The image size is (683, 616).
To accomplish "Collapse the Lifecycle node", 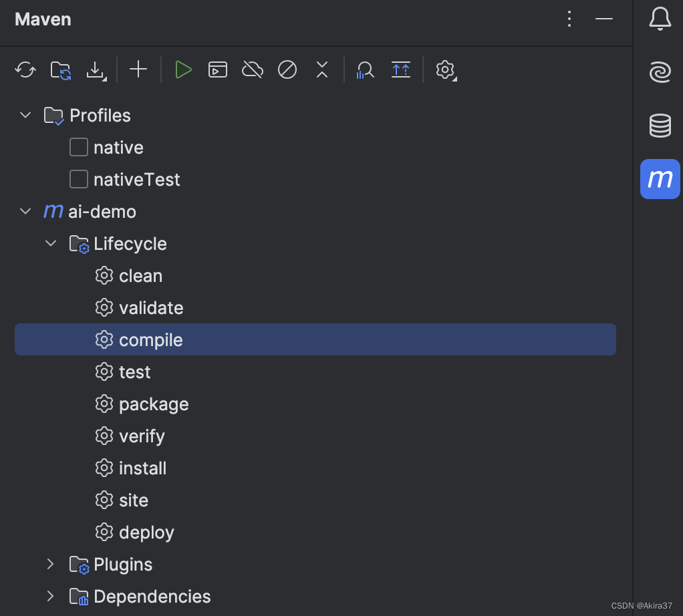I will point(51,243).
